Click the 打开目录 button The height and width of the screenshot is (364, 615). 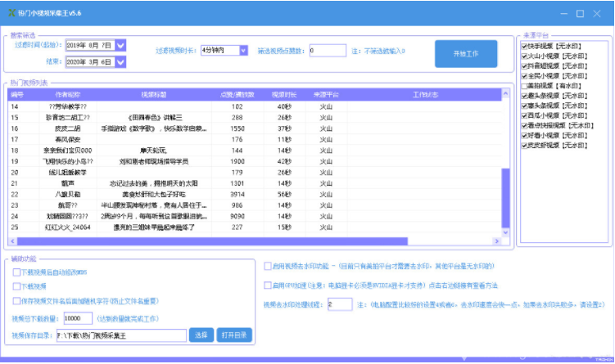pyautogui.click(x=234, y=335)
